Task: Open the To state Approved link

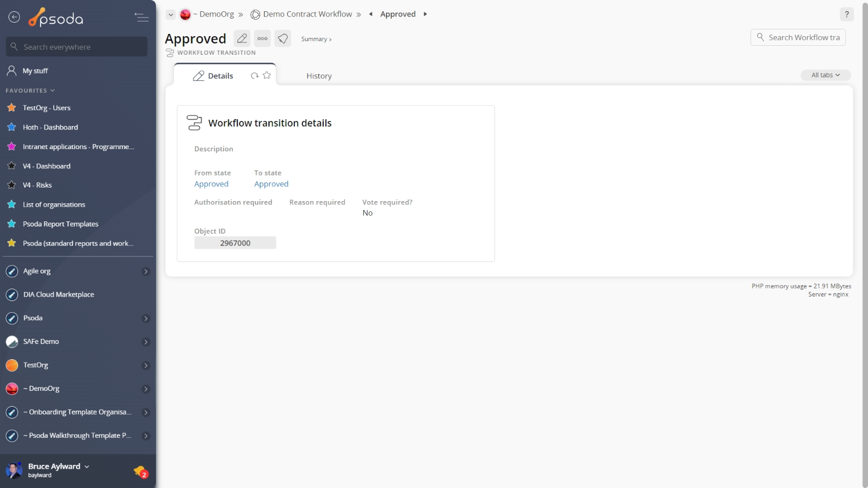Action: click(271, 184)
